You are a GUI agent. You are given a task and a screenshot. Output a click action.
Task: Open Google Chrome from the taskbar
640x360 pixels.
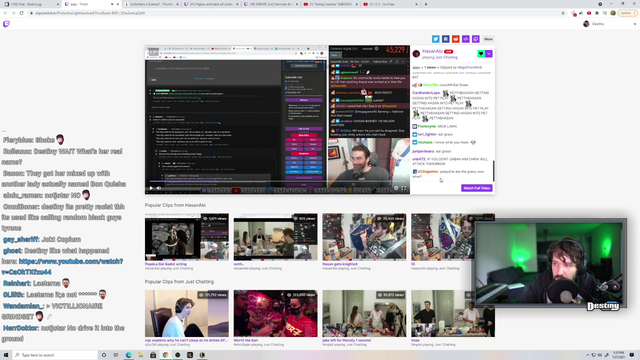point(165,355)
